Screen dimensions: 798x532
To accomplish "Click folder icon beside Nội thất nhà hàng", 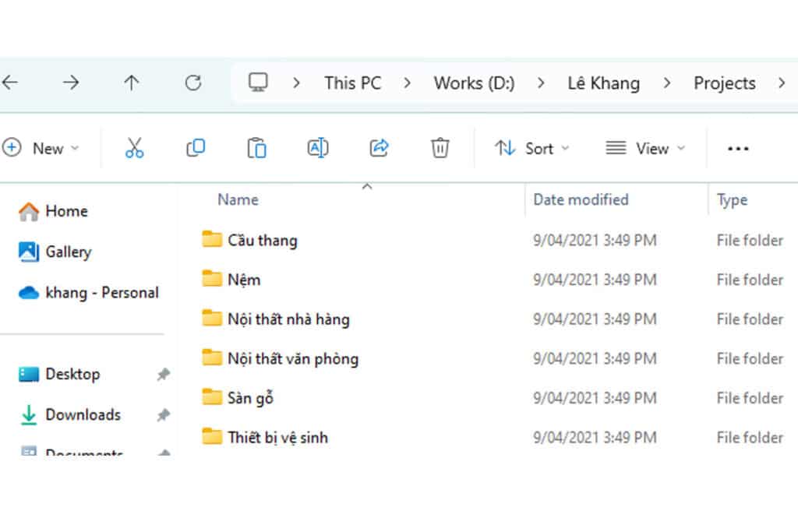I will [x=212, y=318].
